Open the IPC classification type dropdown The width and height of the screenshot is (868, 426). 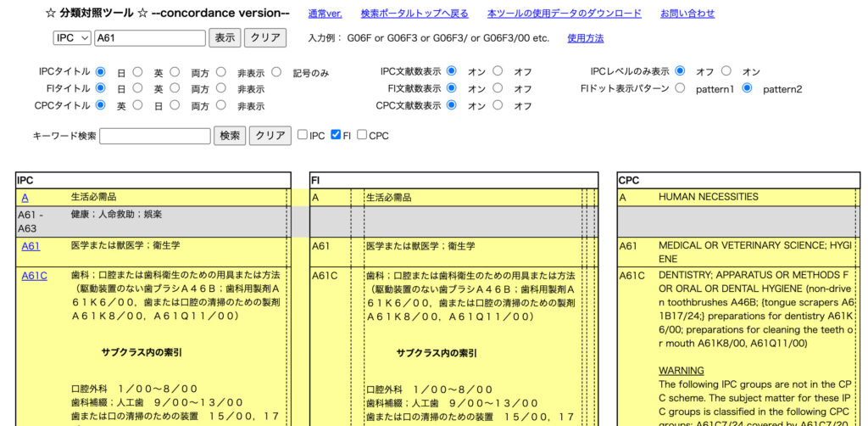(x=72, y=38)
